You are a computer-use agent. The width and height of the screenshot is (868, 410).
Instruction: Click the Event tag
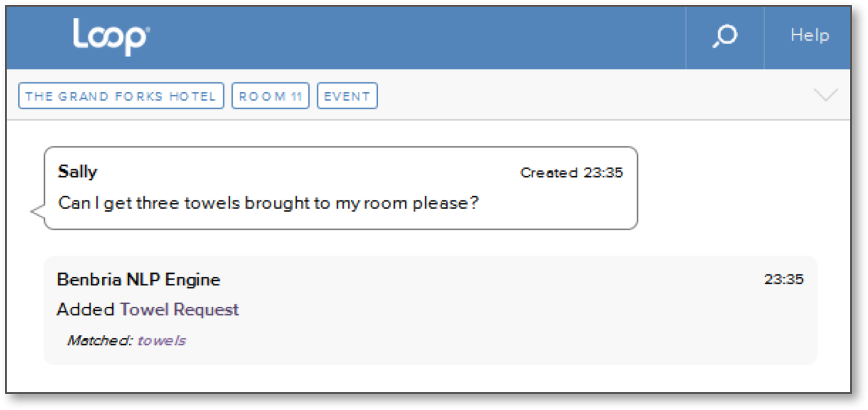347,96
